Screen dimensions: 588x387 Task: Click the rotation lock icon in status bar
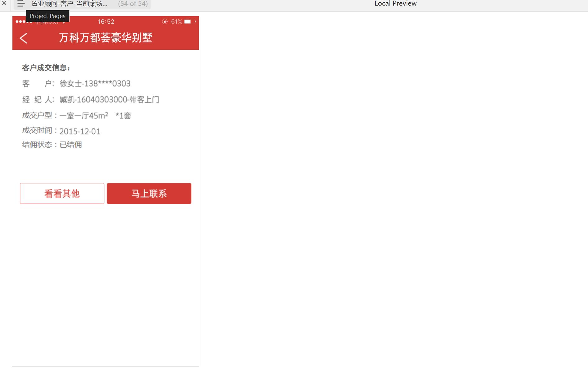pos(165,21)
